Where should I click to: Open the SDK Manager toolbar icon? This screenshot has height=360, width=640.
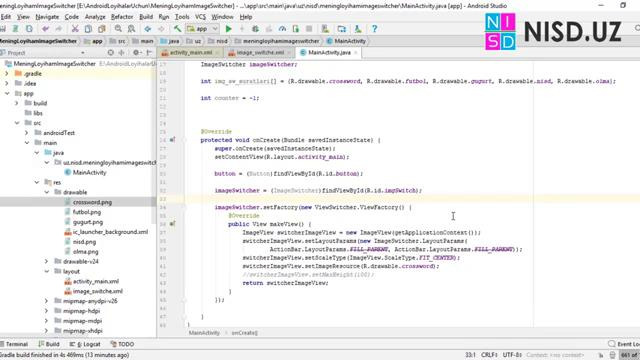point(358,29)
